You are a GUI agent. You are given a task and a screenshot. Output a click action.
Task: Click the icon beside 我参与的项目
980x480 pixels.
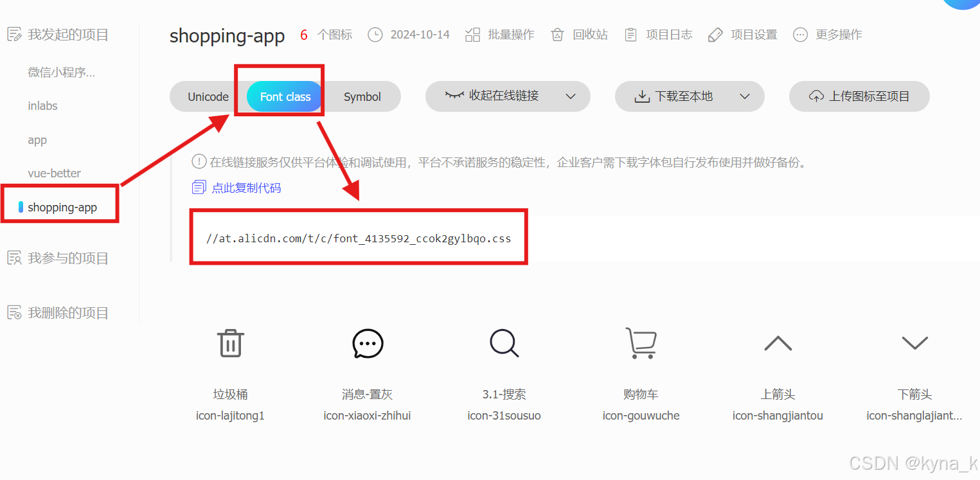(14, 258)
